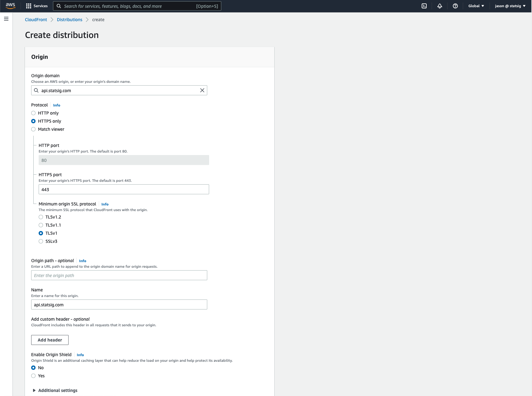532x396 pixels.
Task: Click the magnifier in the Origin domain field
Action: coord(36,90)
